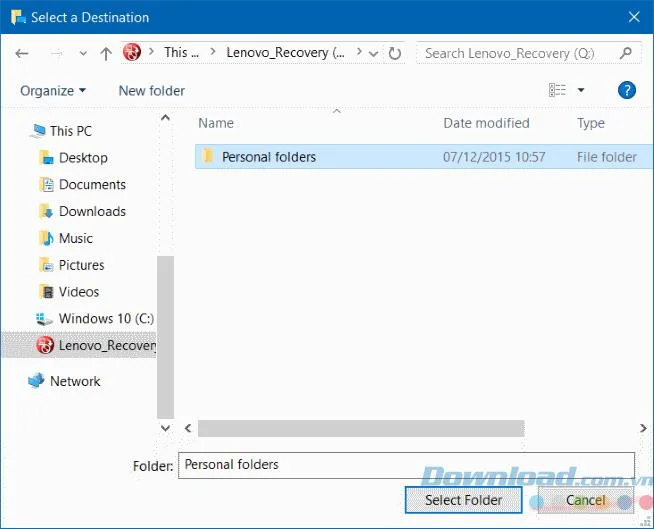Click the file list horizontal scrollbar thumb

361,428
